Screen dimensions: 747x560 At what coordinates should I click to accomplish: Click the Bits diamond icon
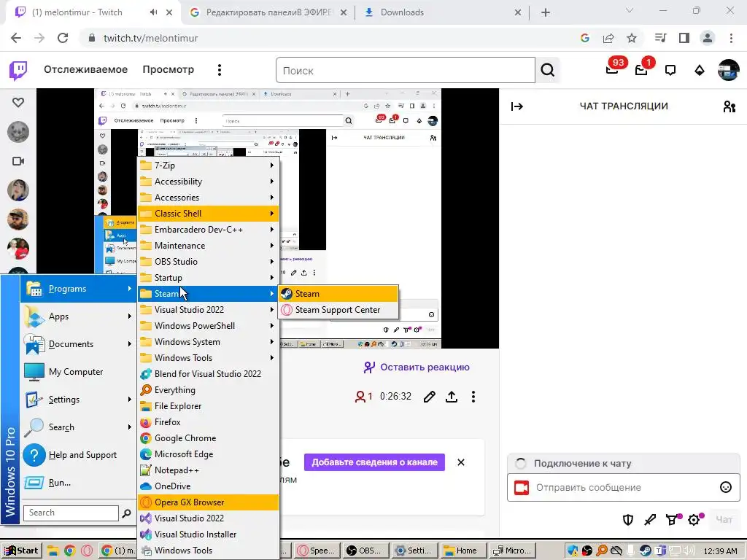click(700, 71)
